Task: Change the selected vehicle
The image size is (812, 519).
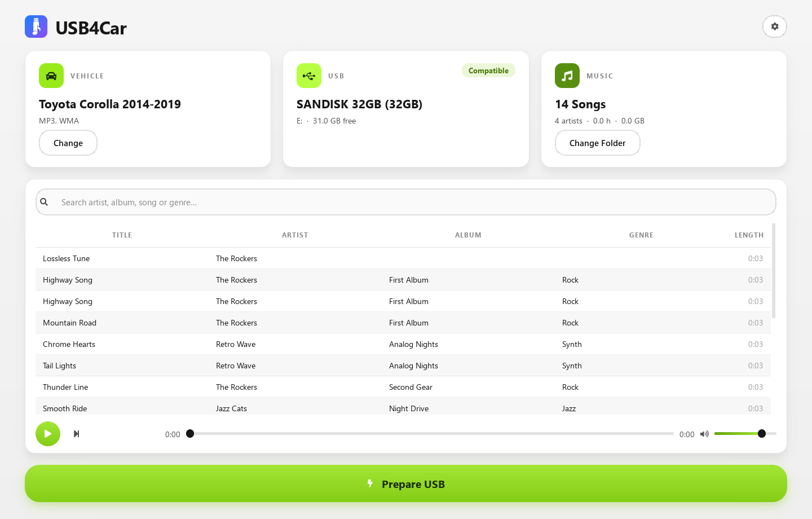Action: (x=68, y=143)
